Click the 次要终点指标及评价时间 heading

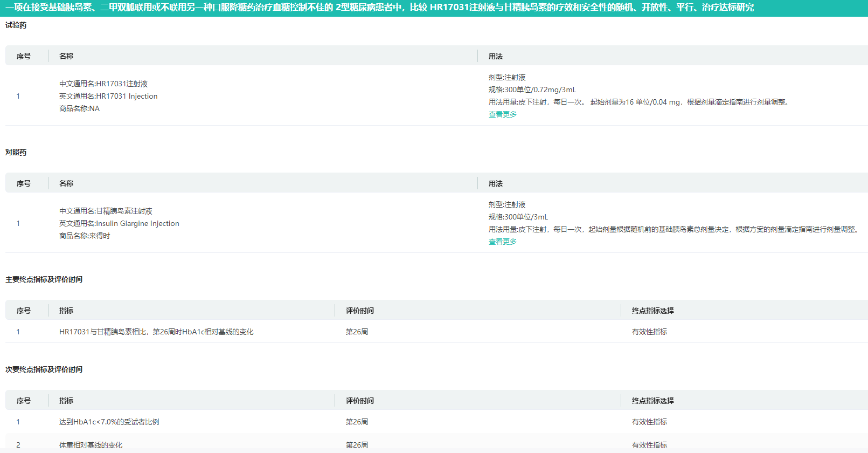(x=44, y=369)
